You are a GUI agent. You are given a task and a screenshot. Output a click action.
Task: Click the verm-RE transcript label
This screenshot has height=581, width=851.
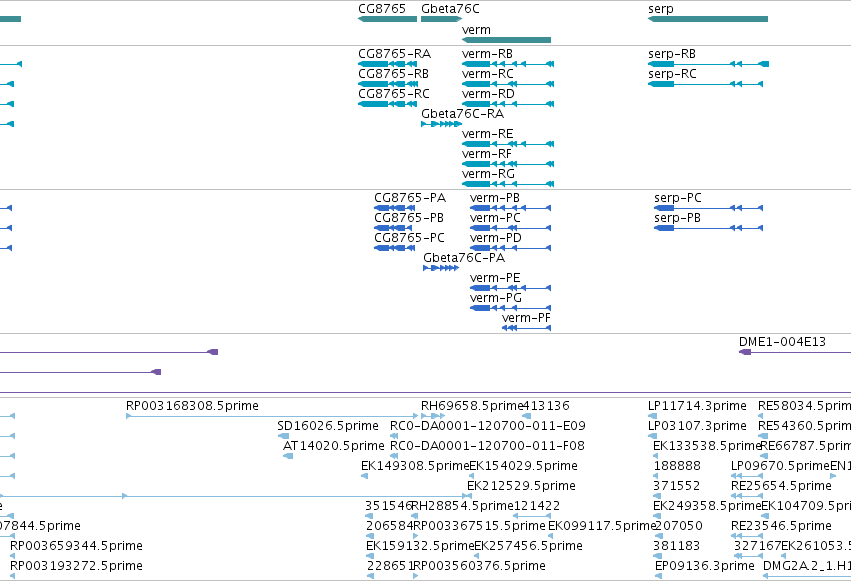487,134
